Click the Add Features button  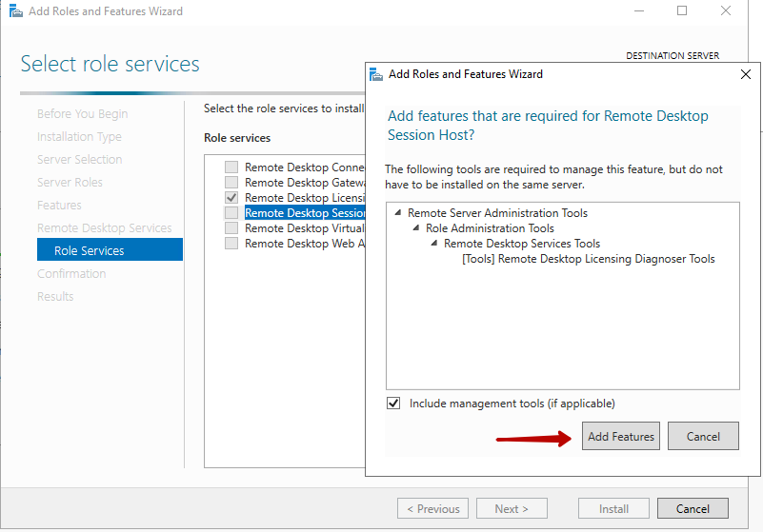(620, 436)
